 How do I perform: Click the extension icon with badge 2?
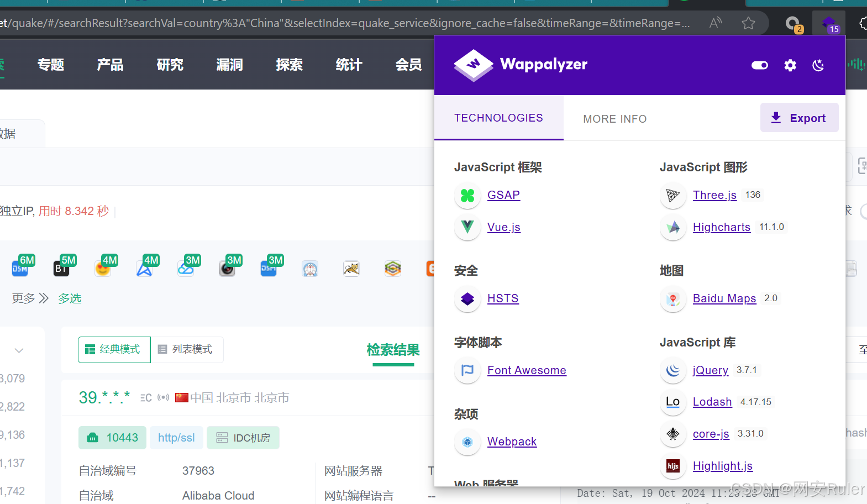click(x=794, y=24)
